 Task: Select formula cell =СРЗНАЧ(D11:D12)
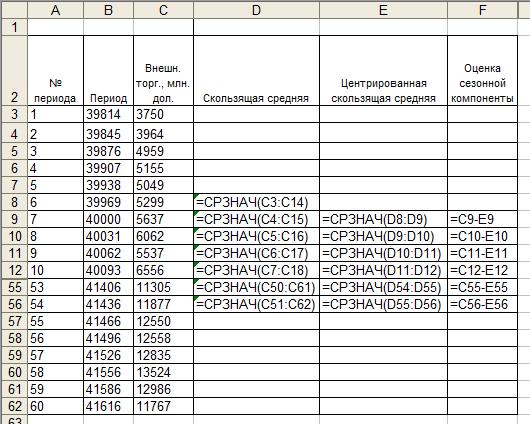(x=383, y=270)
